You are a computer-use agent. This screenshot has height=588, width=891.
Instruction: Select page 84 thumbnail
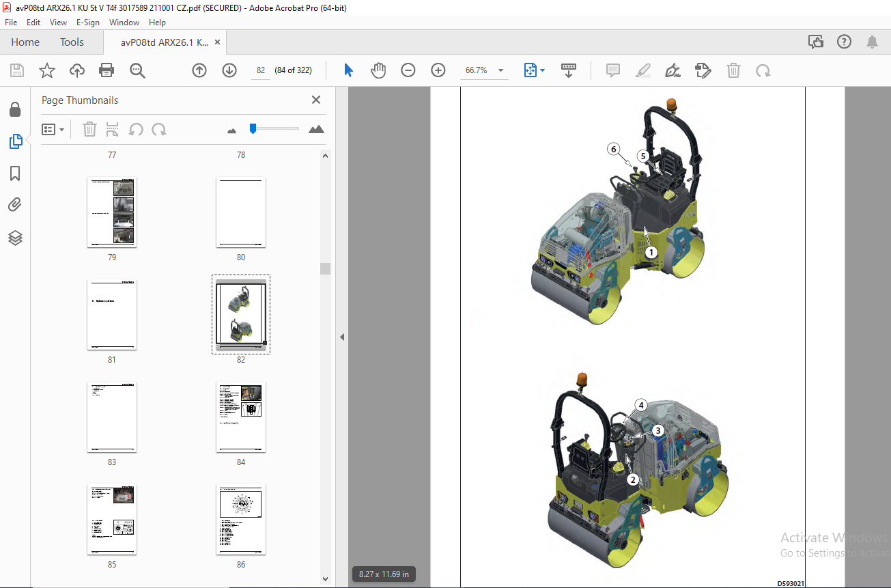point(241,417)
